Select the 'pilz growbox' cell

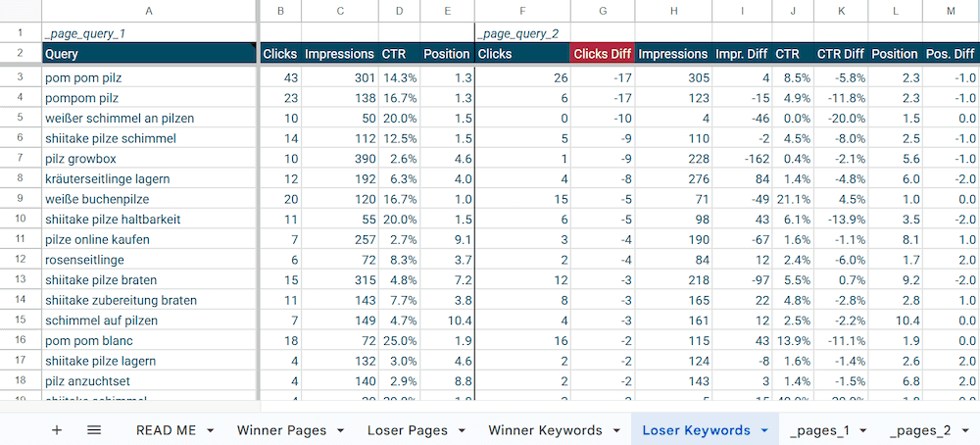pyautogui.click(x=149, y=159)
